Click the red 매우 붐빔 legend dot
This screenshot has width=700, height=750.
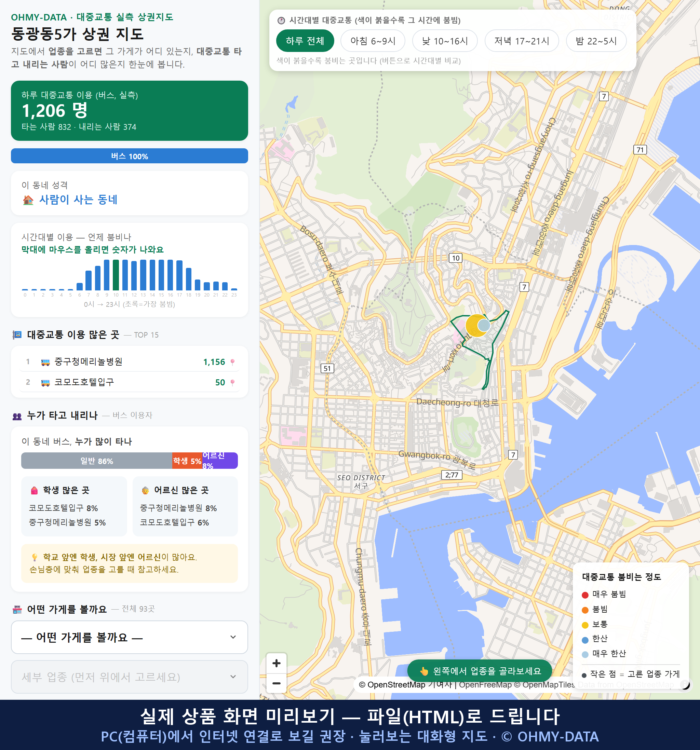tap(585, 595)
